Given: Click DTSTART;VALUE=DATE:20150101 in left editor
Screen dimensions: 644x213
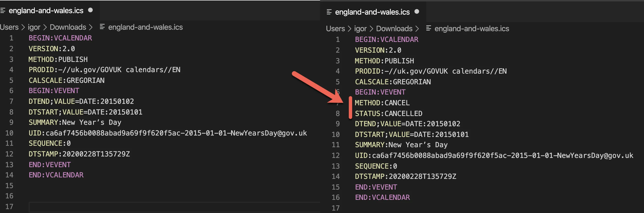Looking at the screenshot, I should coord(86,112).
